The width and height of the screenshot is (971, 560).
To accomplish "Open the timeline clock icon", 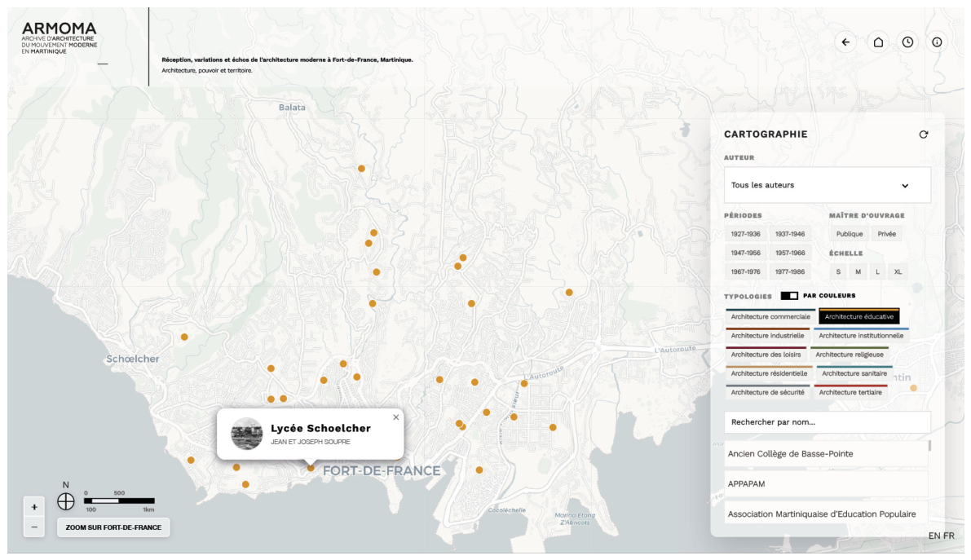I will coord(907,42).
